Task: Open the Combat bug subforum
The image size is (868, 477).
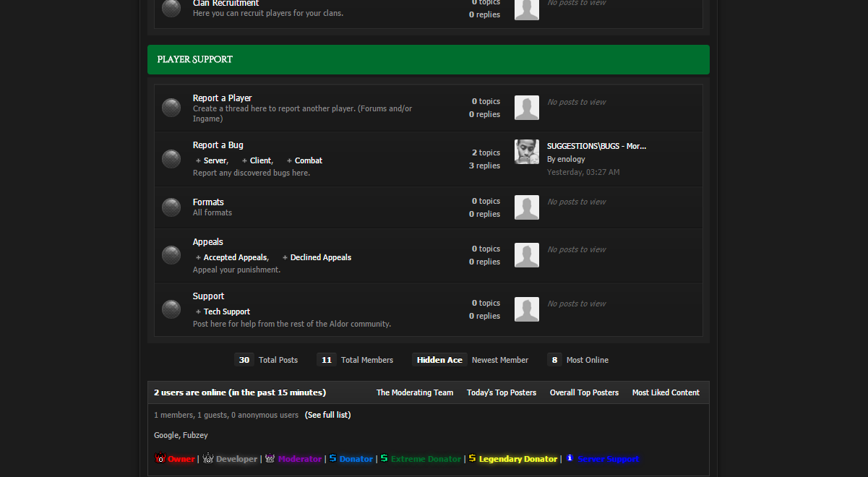Action: click(309, 160)
